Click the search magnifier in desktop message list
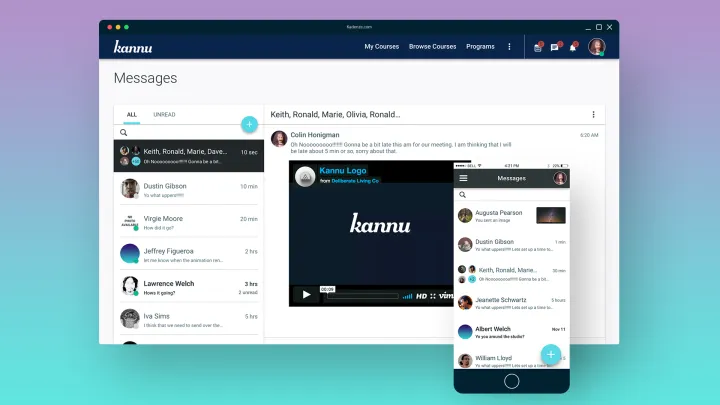This screenshot has width=720, height=405. (x=124, y=132)
